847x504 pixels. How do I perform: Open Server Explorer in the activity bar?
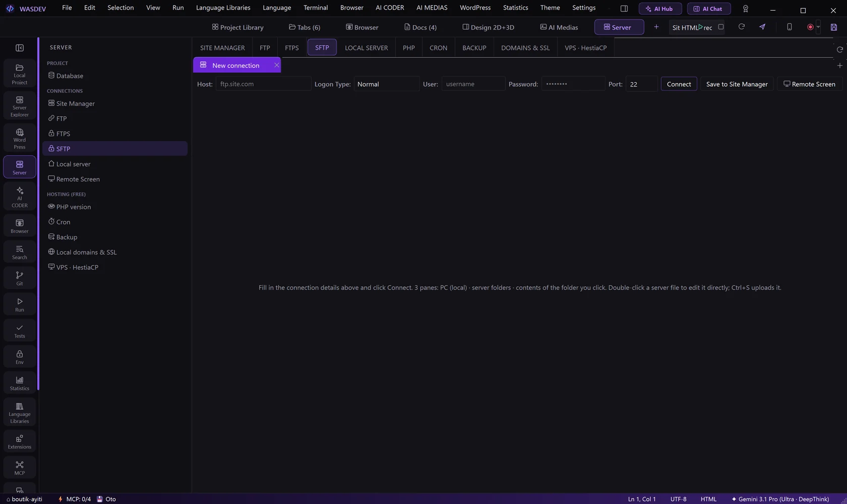20,106
